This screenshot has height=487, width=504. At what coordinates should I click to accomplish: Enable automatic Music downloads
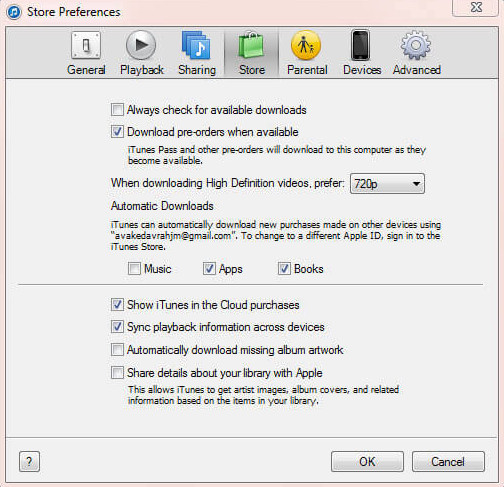point(134,268)
